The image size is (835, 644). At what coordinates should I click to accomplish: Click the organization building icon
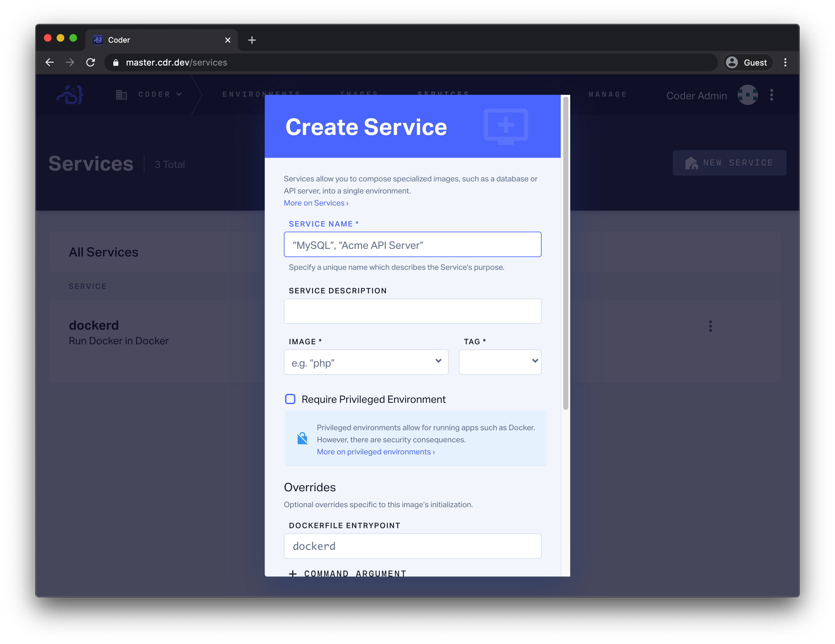click(x=121, y=95)
